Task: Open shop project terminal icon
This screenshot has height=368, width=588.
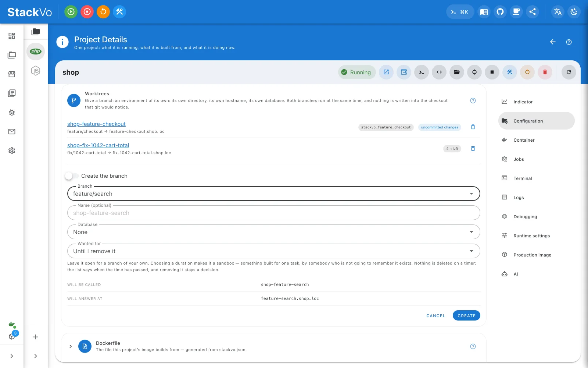Action: pos(422,72)
